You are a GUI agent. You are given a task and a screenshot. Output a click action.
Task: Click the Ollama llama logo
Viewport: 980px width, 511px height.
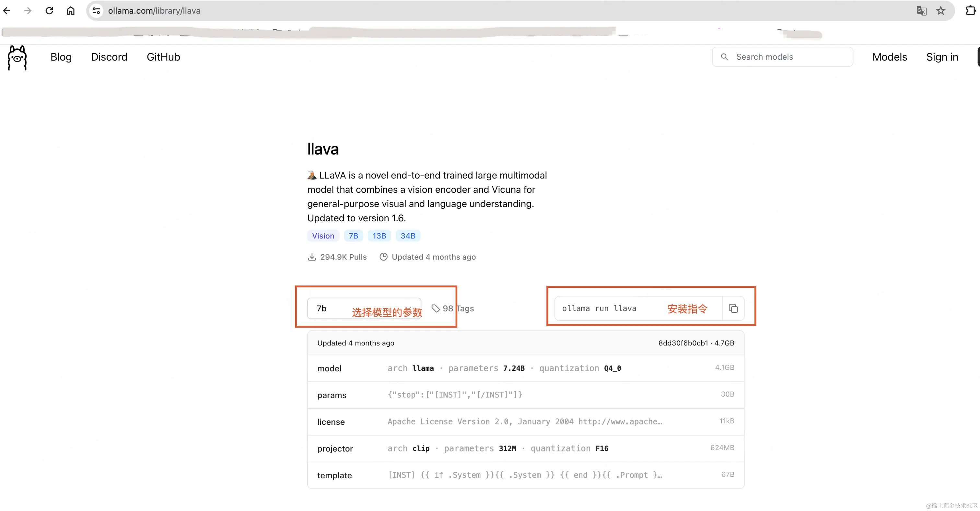17,57
